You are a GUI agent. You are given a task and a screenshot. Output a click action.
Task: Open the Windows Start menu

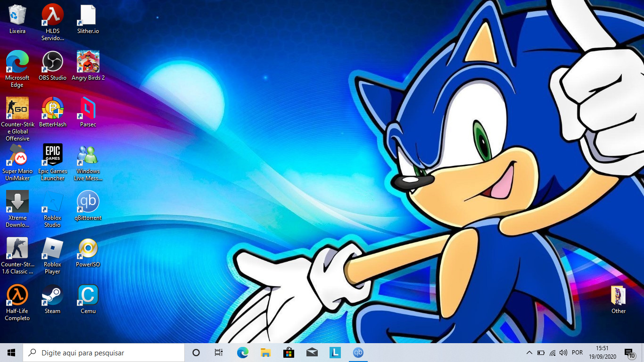point(11,353)
